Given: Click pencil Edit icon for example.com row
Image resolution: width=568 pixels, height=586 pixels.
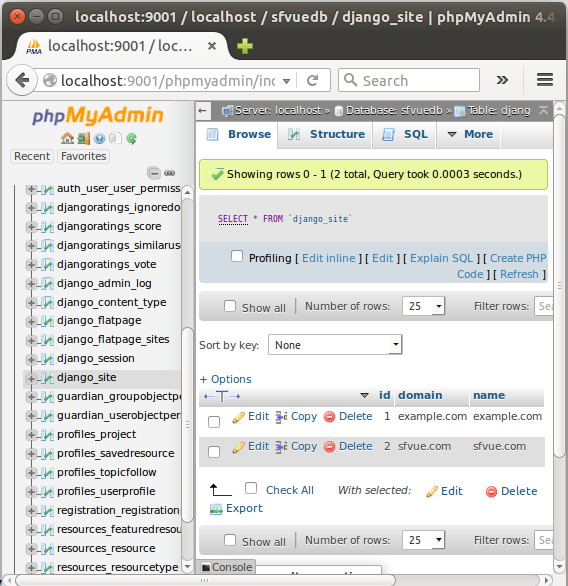Looking at the screenshot, I should click(238, 417).
